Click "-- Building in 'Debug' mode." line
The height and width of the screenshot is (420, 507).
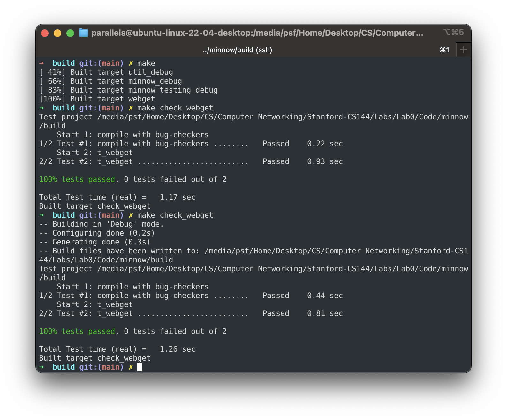102,224
